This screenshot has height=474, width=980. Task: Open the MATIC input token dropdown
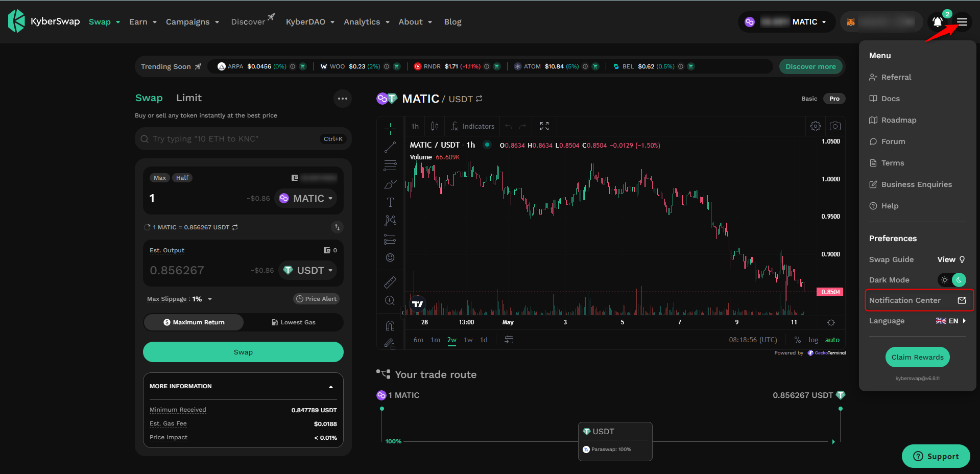pyautogui.click(x=306, y=198)
